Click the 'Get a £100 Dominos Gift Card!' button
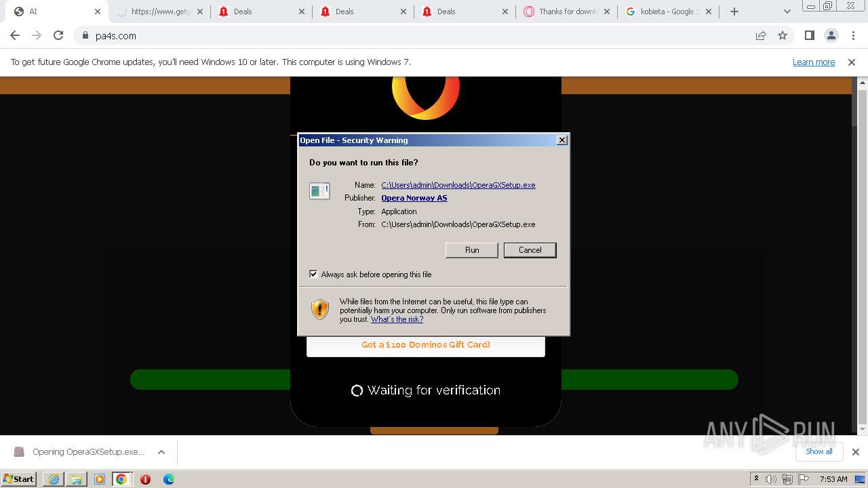Viewport: 868px width, 488px height. tap(426, 345)
